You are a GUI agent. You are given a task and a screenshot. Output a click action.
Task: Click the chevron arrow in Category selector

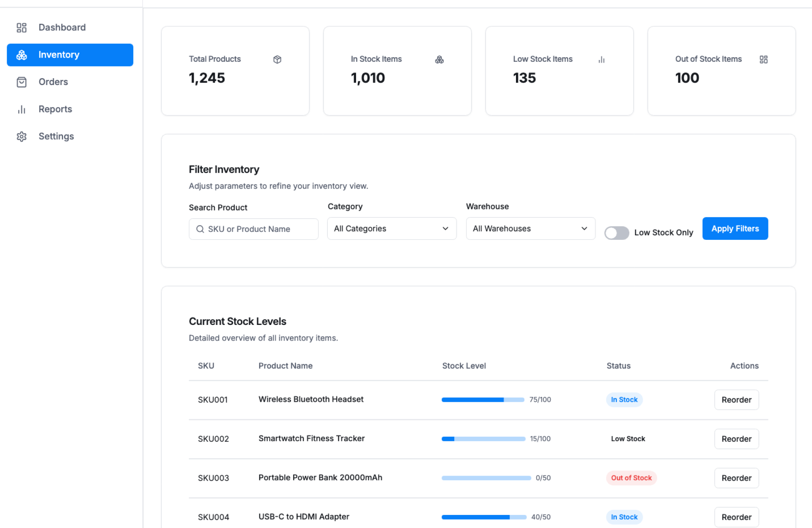pyautogui.click(x=445, y=228)
